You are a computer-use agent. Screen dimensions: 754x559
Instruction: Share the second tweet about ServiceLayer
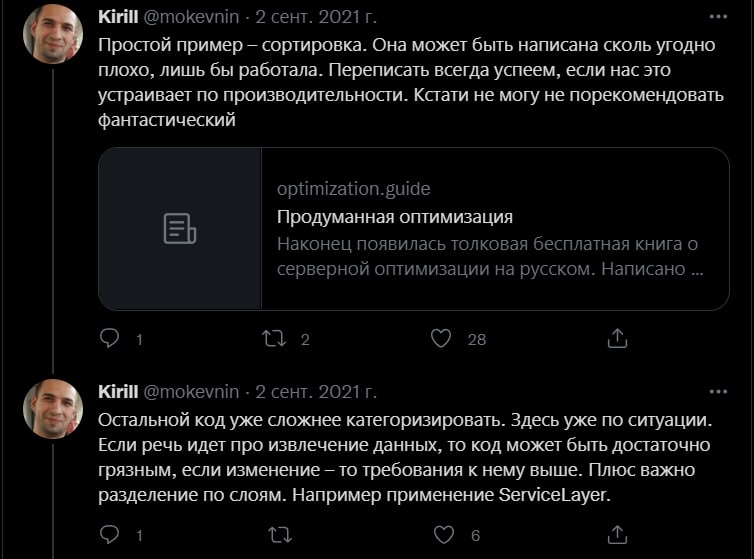tap(617, 535)
